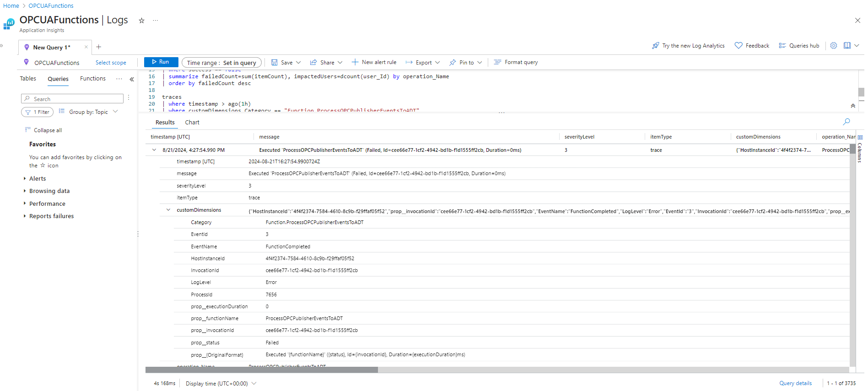Click the Select scope link
This screenshot has width=868, height=391.
(x=111, y=63)
